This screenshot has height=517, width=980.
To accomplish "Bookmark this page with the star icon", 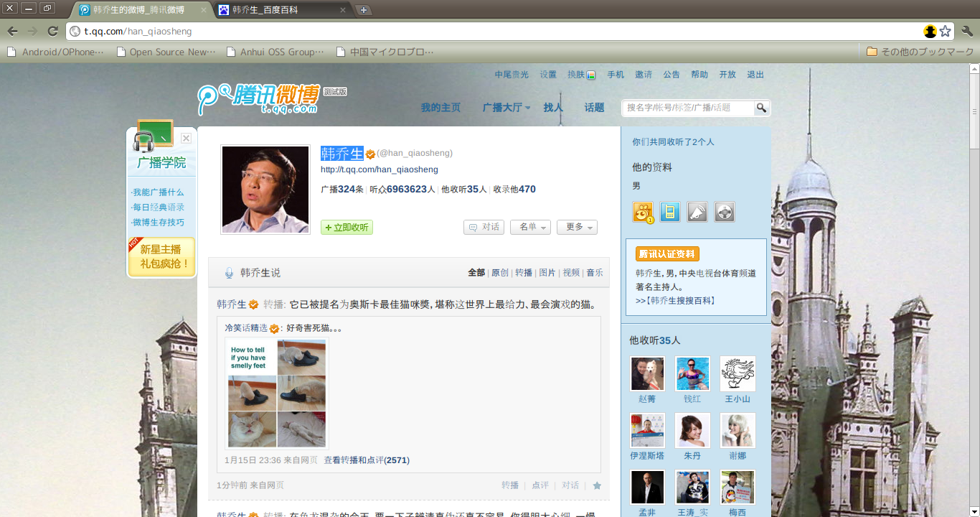I will 946,31.
